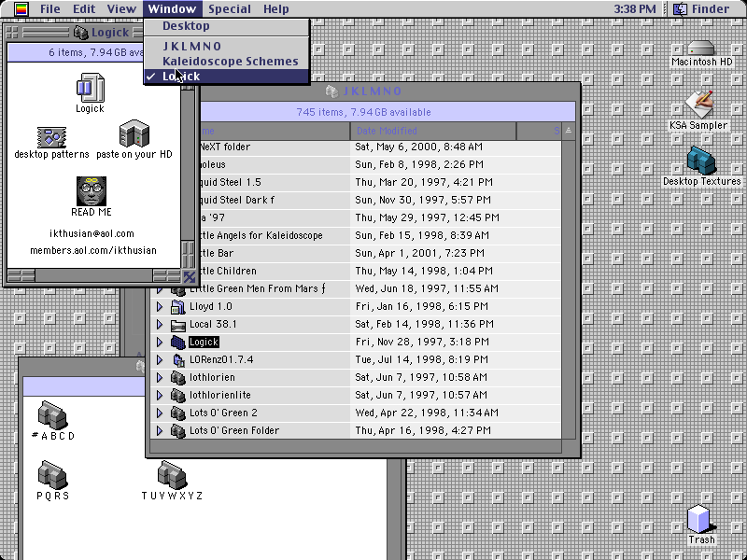Click the Lloyd 1.0 row icon

177,307
